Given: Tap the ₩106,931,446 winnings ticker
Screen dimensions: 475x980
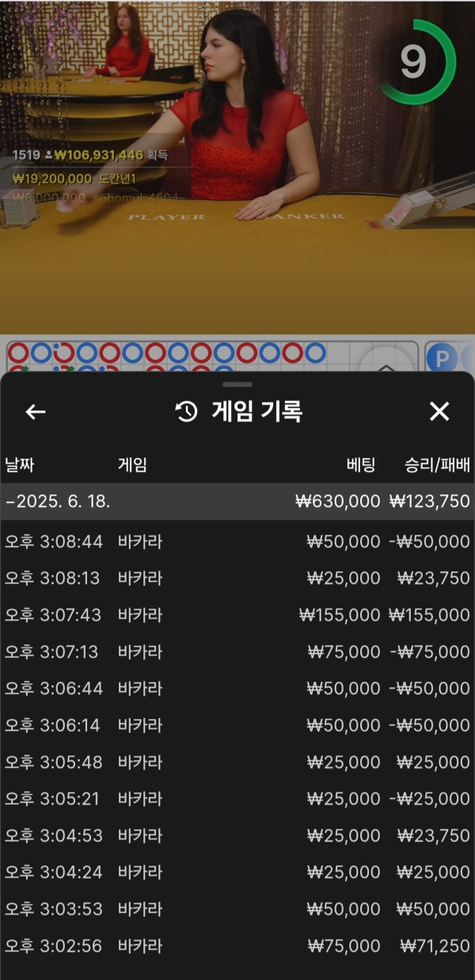Looking at the screenshot, I should pyautogui.click(x=98, y=155).
